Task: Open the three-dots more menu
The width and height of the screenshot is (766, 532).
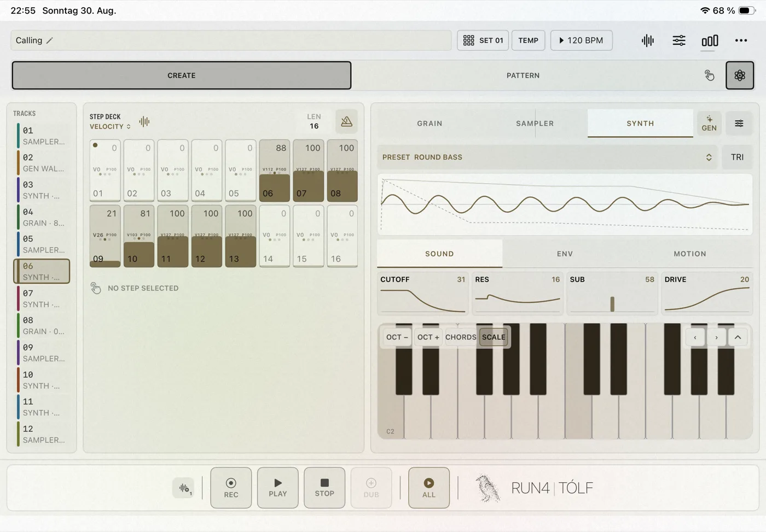Action: pyautogui.click(x=741, y=40)
